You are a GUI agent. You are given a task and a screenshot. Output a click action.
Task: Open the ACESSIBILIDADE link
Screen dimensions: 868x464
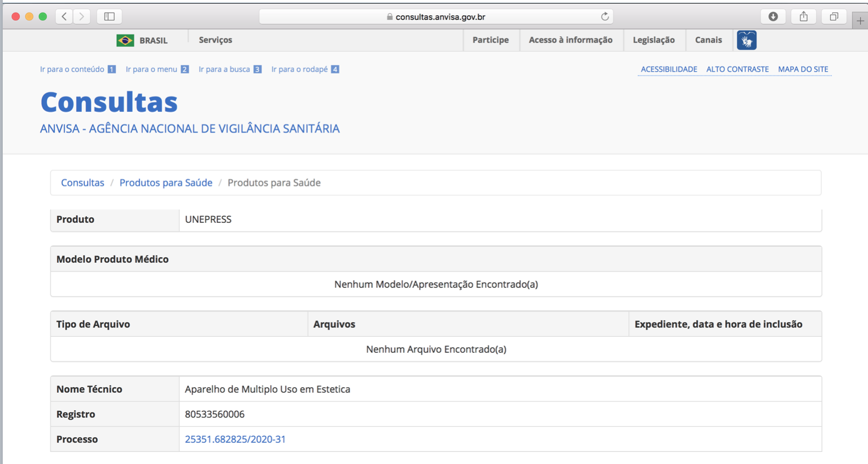[x=669, y=69]
